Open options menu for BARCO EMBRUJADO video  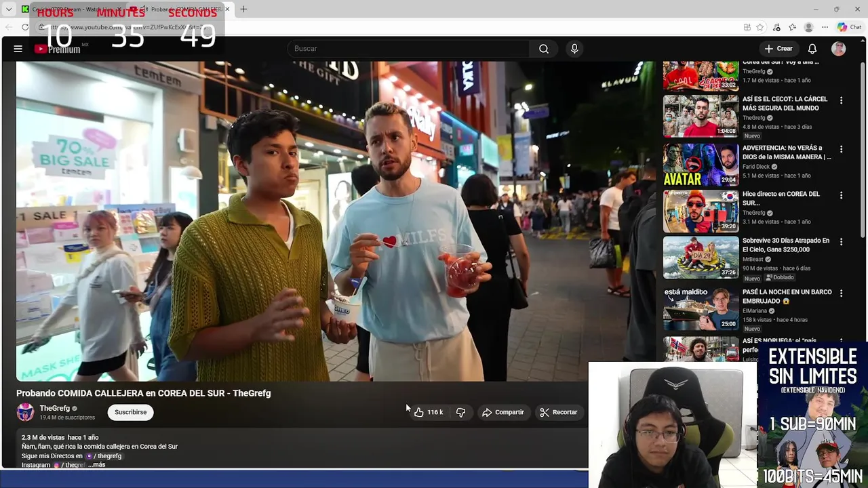[841, 293]
